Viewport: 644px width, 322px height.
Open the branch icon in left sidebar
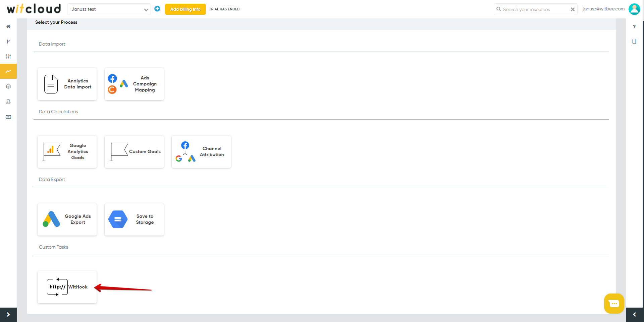(8, 42)
